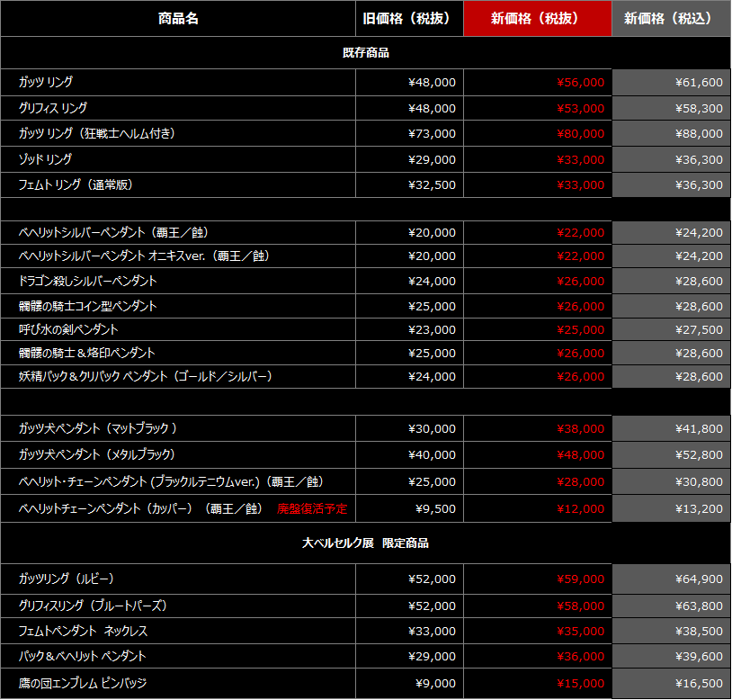Select 髑髏の騎士＆烙印ペンダント product name
Image resolution: width=732 pixels, height=700 pixels.
86,353
